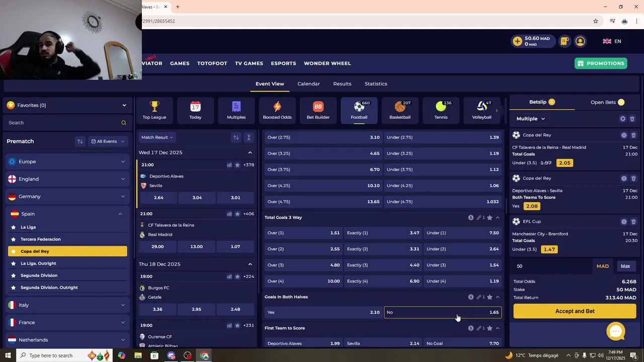Viewport: 644px width, 362px height.
Task: Open the Match Result market dropdown
Action: click(157, 137)
